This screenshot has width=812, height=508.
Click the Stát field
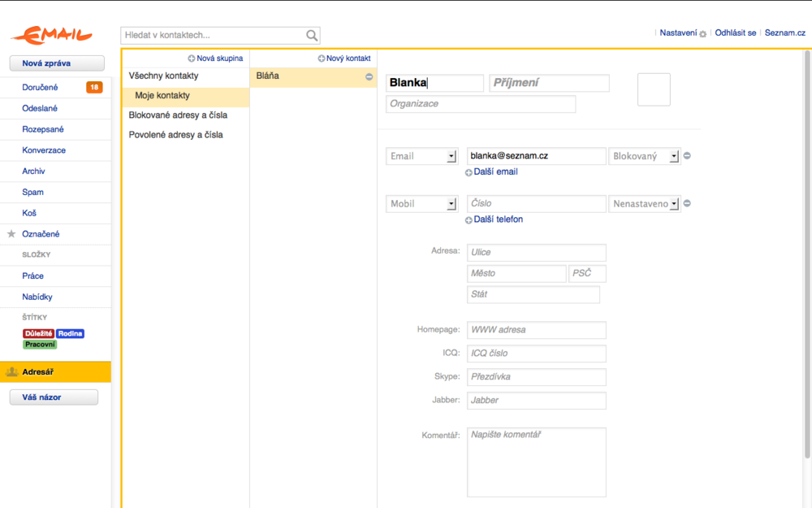click(533, 294)
